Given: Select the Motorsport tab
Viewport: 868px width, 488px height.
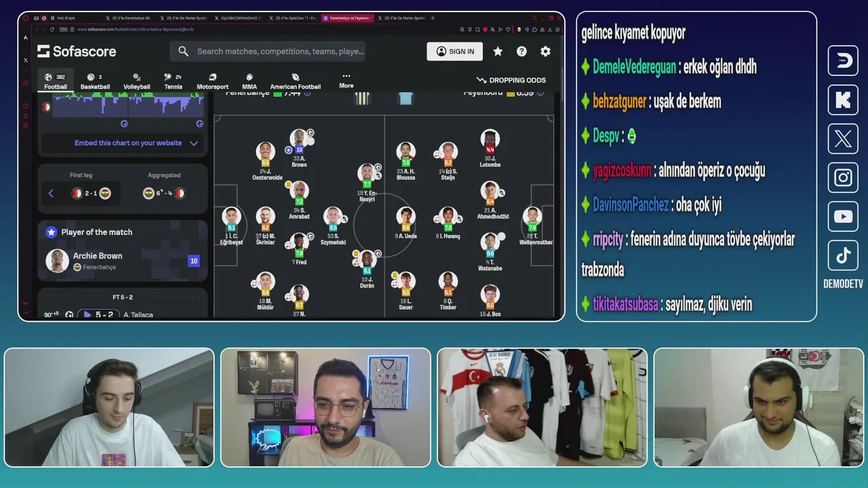Looking at the screenshot, I should [212, 81].
